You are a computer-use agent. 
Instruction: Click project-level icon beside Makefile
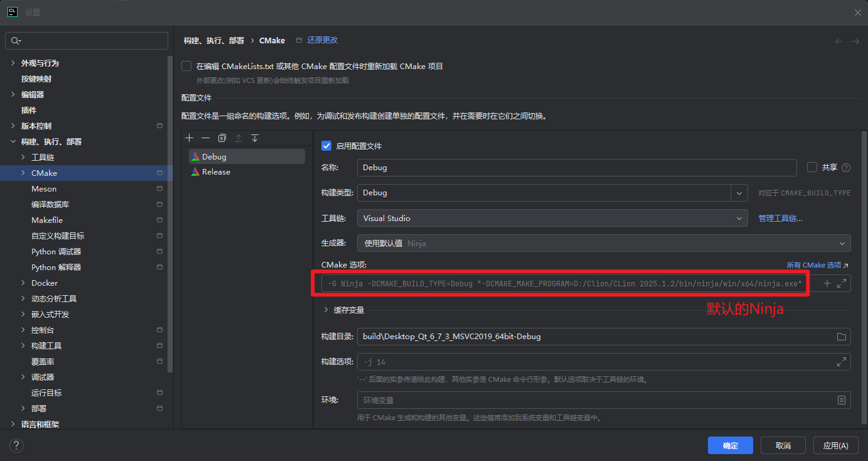(160, 220)
